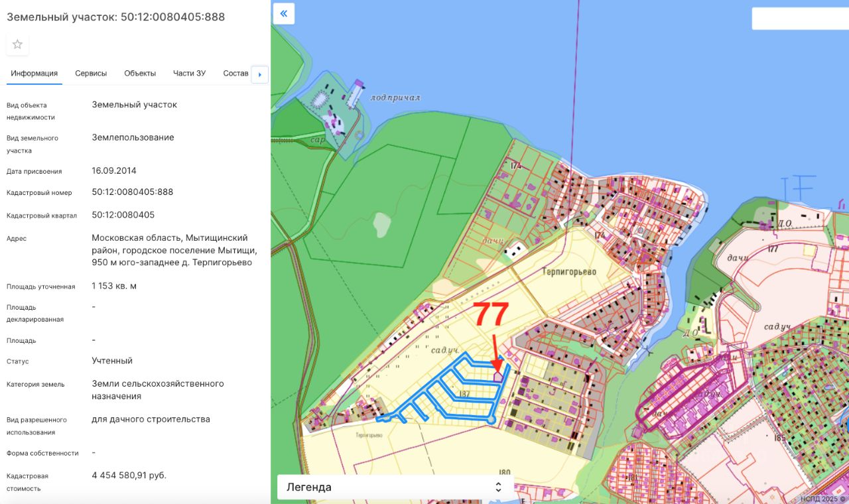Click the boat pier building near лод.причал
The height and width of the screenshot is (504, 849).
(x=357, y=93)
